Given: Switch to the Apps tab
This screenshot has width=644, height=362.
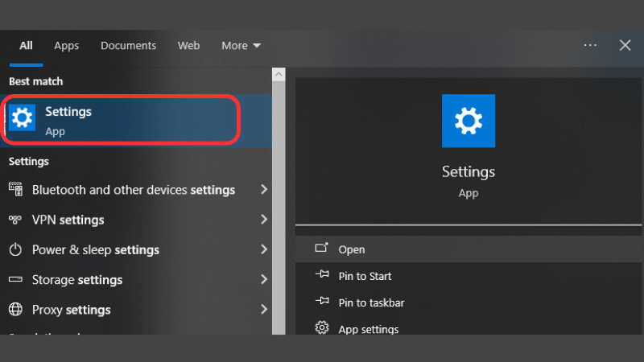Looking at the screenshot, I should click(x=67, y=46).
